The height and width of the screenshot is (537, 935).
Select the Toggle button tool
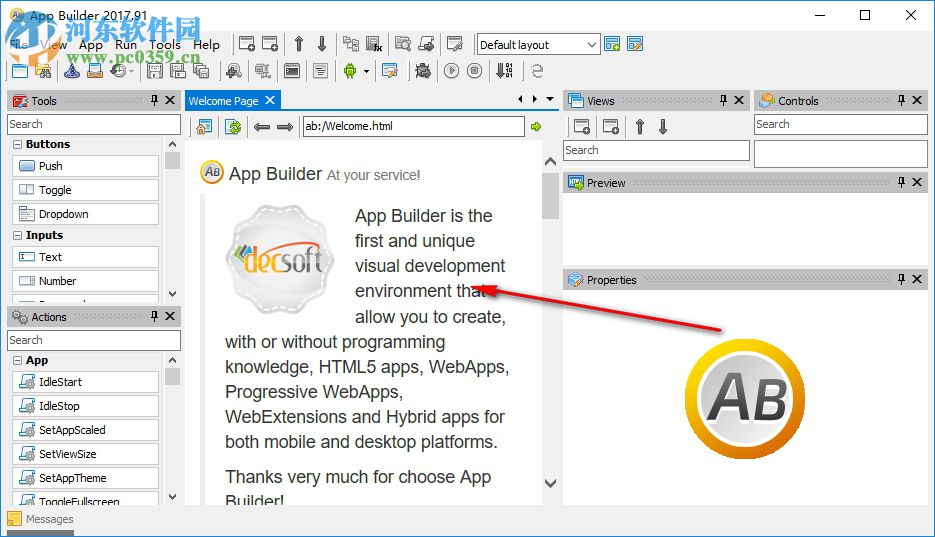[x=85, y=190]
